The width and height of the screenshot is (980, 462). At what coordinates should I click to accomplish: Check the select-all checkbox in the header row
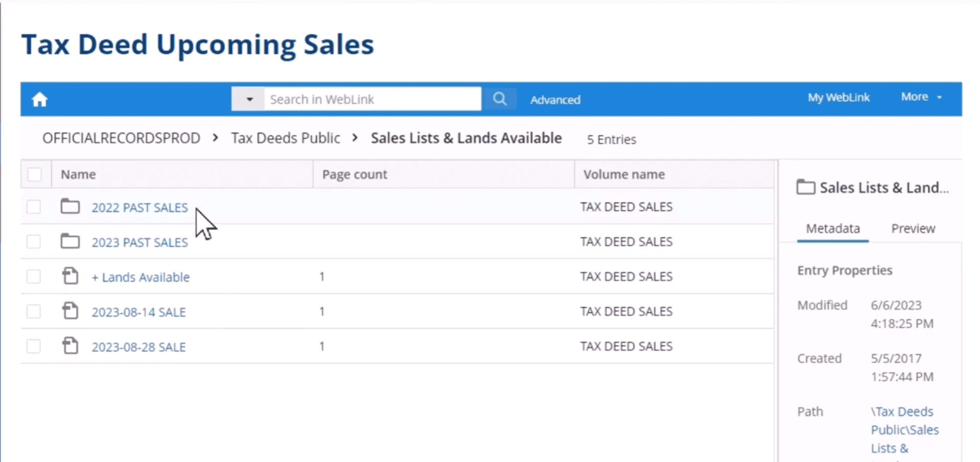pos(34,174)
